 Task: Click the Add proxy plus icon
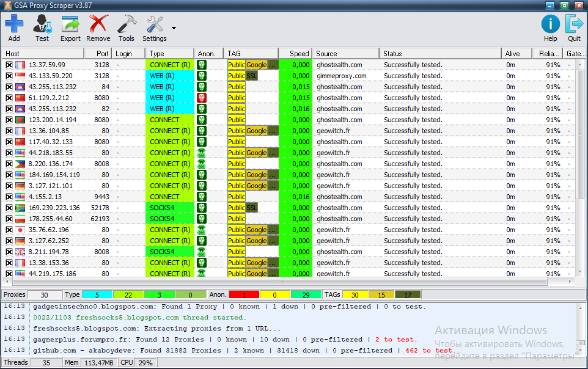(x=13, y=24)
